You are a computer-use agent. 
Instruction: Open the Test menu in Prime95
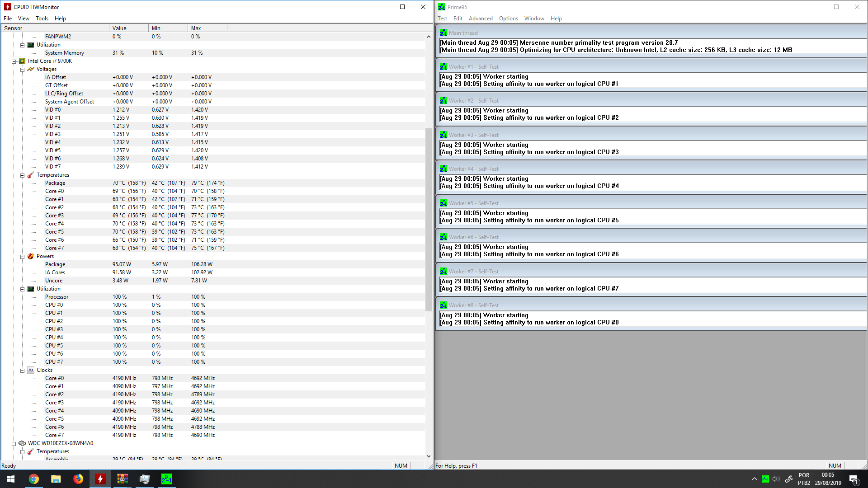(442, 19)
